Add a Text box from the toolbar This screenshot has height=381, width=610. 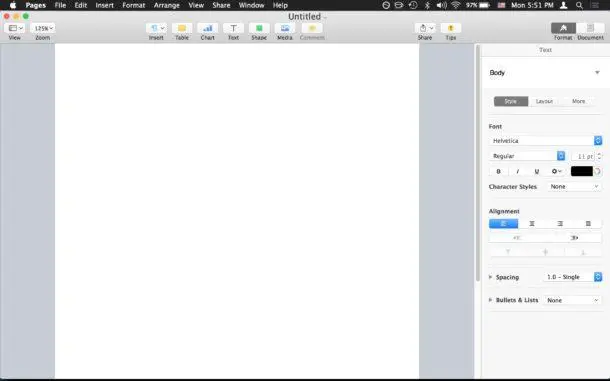click(233, 28)
